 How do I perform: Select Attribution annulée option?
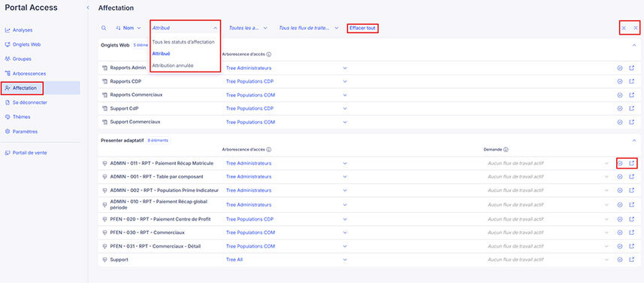(173, 65)
